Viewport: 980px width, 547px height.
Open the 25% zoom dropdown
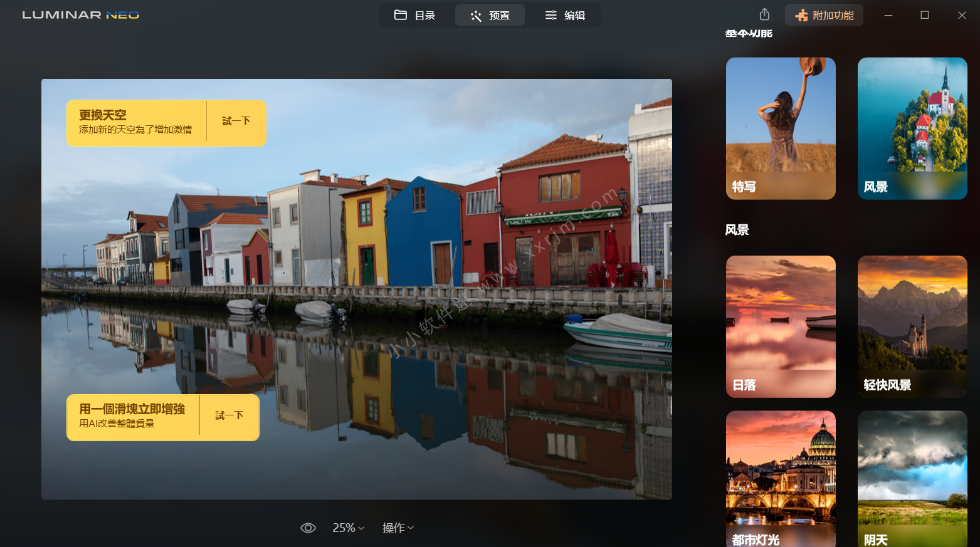(348, 528)
